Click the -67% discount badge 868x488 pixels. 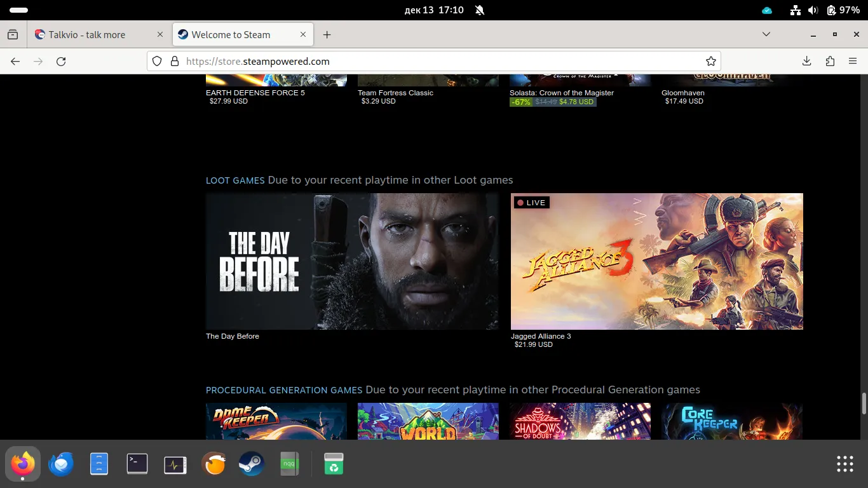tap(521, 102)
